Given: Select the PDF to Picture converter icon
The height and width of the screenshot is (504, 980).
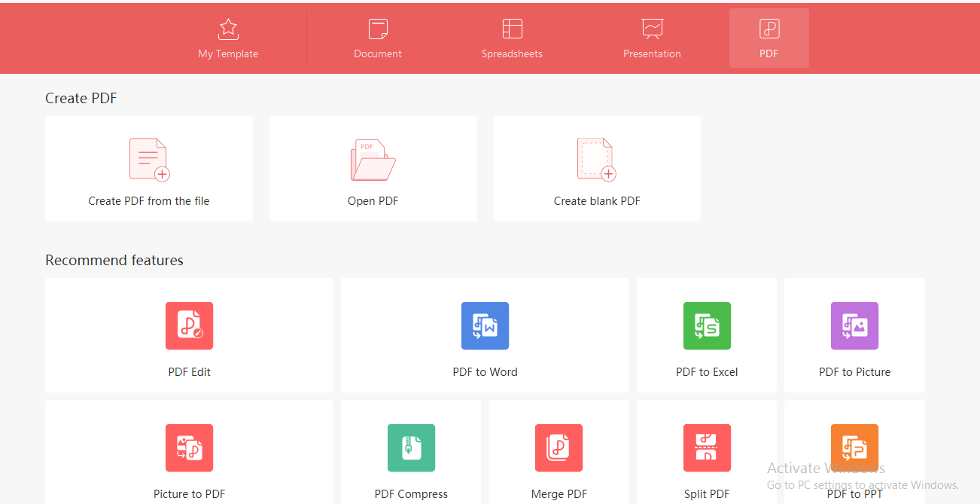Looking at the screenshot, I should pos(854,326).
